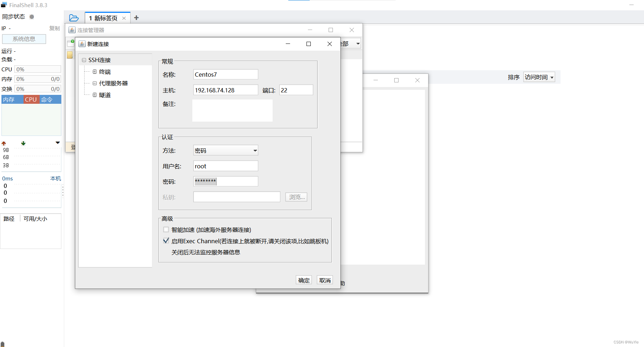Click the 交换 usage progress bar
Viewport: 644px width, 347px height.
click(38, 89)
